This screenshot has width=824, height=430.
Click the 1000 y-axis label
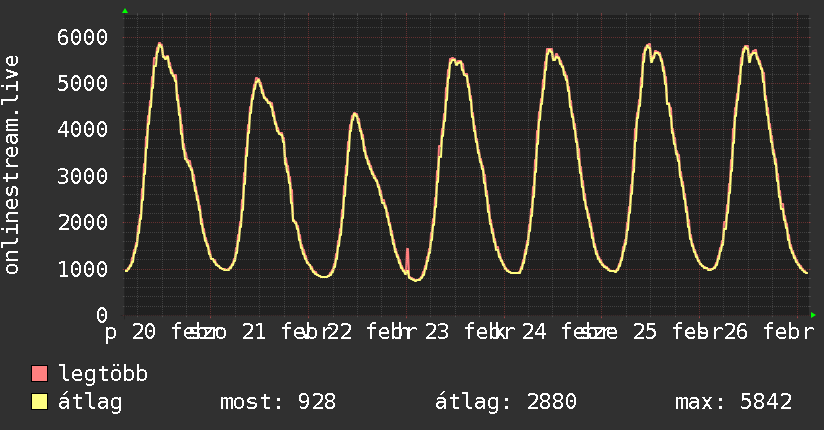coord(83,269)
